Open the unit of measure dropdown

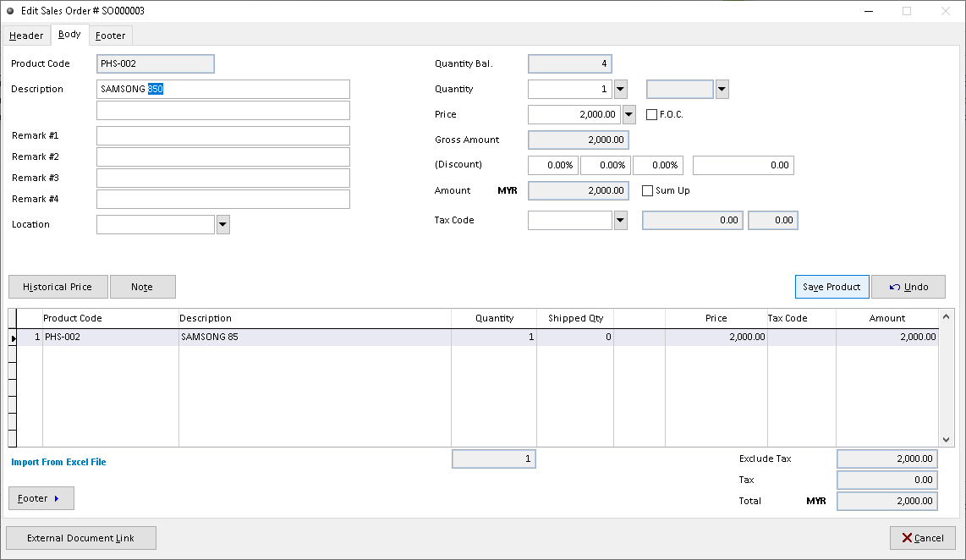coord(722,89)
